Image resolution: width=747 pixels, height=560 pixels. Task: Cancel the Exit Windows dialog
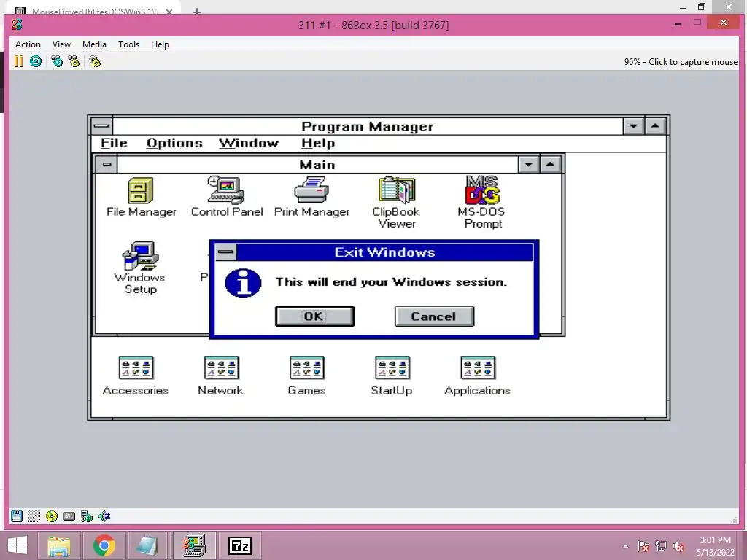(434, 316)
